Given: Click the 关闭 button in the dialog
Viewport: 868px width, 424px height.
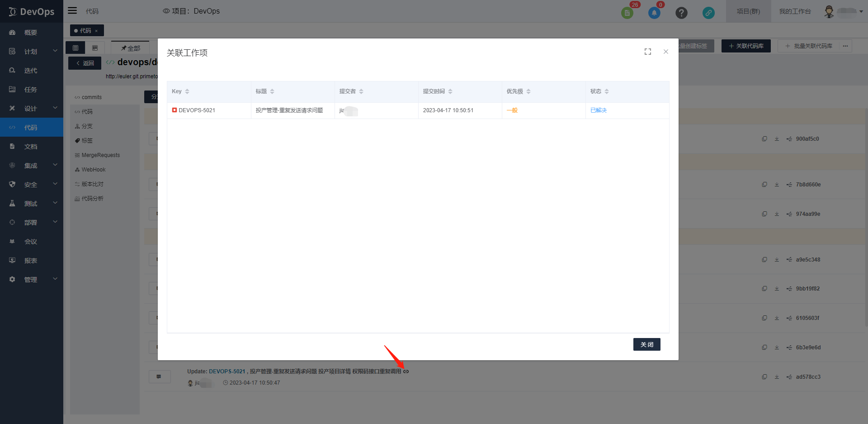Looking at the screenshot, I should [646, 344].
